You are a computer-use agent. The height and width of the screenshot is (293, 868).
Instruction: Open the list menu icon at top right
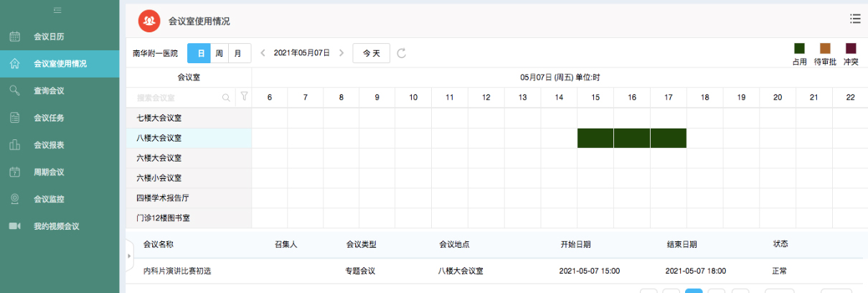tap(855, 19)
